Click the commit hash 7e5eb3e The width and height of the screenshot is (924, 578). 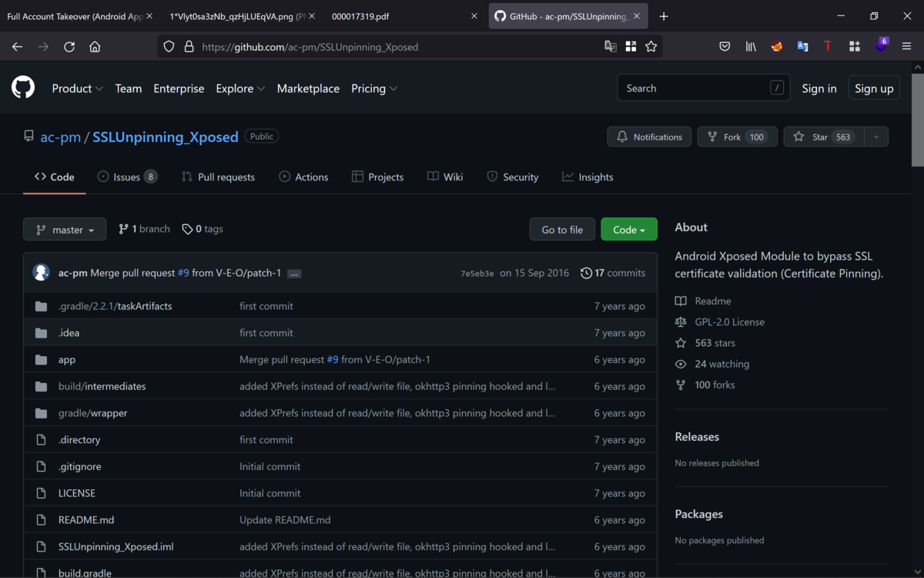pos(477,274)
